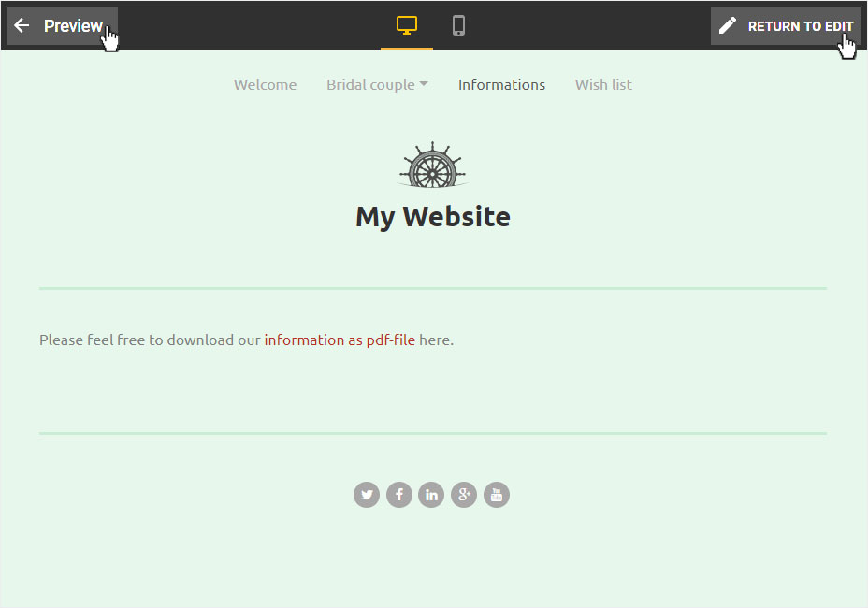
Task: Click the back arrow next to Preview
Action: [22, 25]
